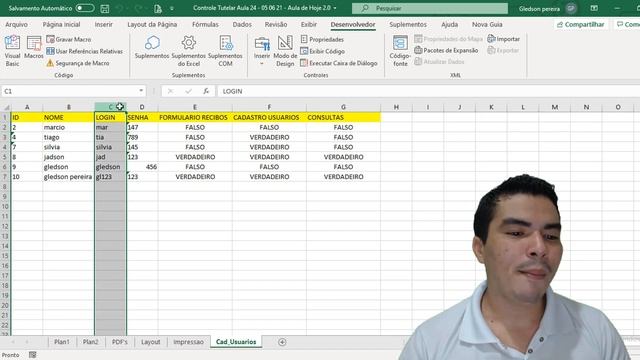Open the XML Código-fonte pane
This screenshot has width=640, height=360.
pos(400,51)
